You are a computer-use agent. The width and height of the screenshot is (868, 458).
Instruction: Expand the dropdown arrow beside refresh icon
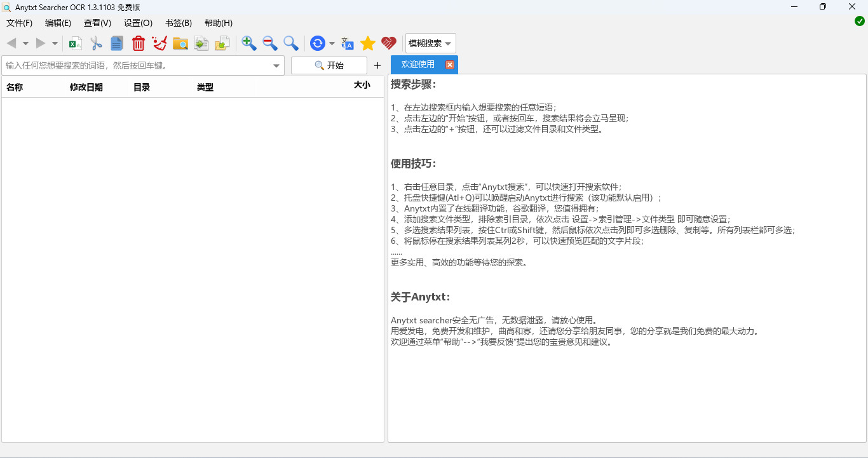pos(332,44)
